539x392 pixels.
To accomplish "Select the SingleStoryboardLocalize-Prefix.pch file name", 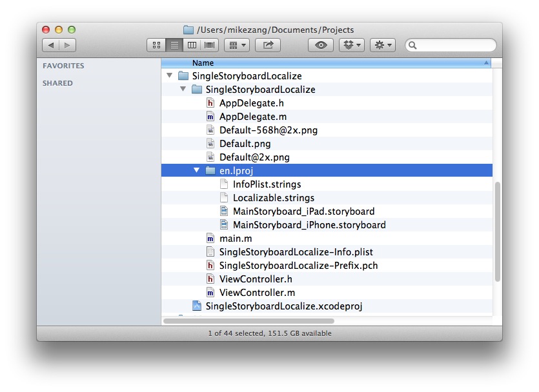I will [299, 266].
